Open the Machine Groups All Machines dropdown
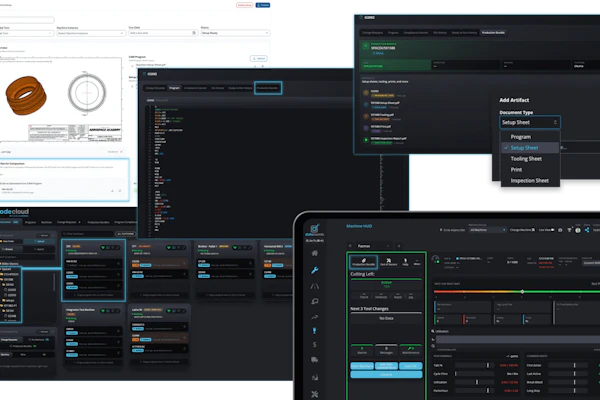600x400 pixels. (488, 230)
